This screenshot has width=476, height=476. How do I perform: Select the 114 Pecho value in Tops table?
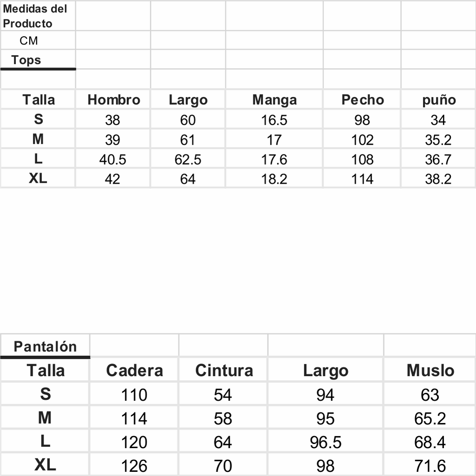click(362, 178)
